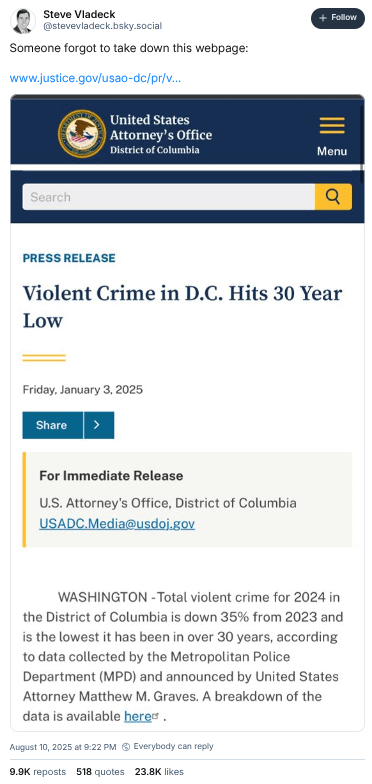
Task: Open the 'here' data breakdown link
Action: [x=138, y=716]
